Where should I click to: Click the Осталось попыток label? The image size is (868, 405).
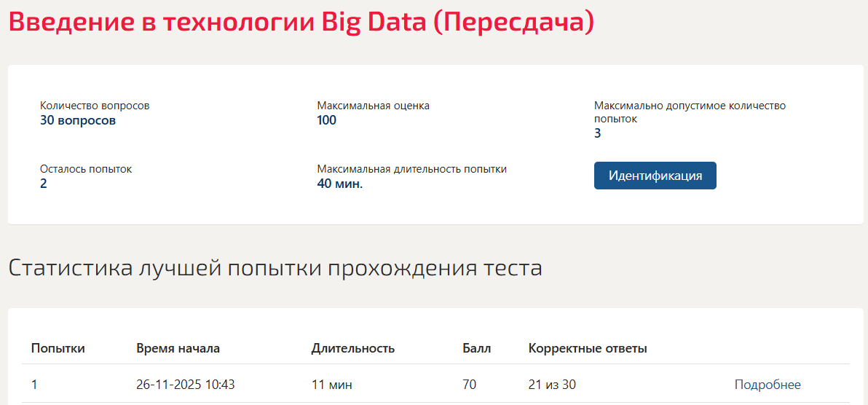86,169
